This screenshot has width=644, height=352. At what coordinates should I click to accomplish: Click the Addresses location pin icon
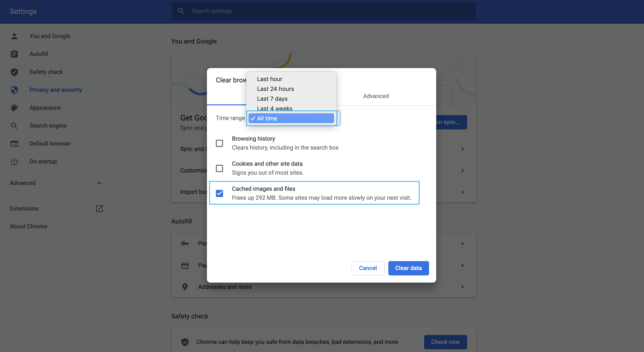185,287
